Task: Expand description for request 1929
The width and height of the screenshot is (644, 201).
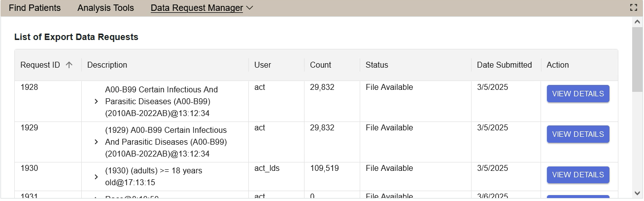Action: coord(96,142)
